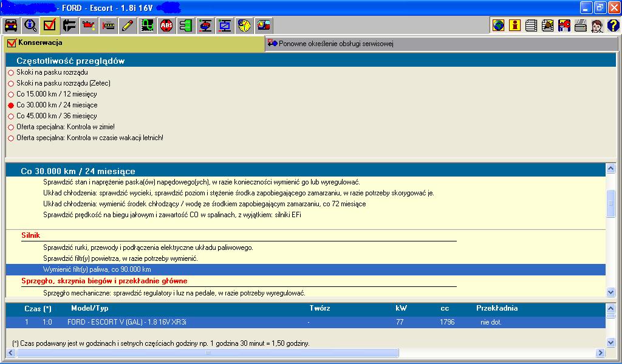Viewport: 622px width, 364px height.
Task: Select 'Oferta specjalna: Kontrola w zimie!' option
Action: click(11, 127)
